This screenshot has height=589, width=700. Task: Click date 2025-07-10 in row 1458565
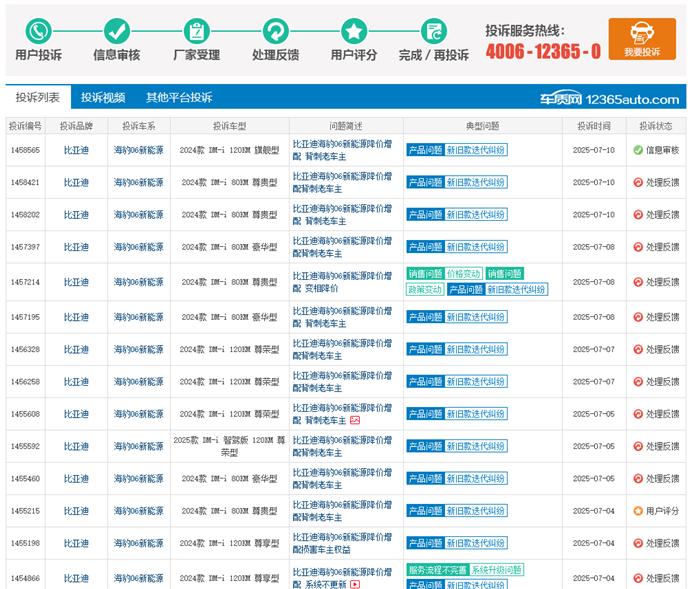click(594, 150)
